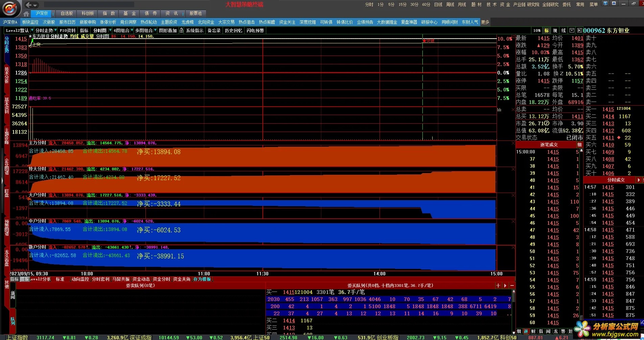Click the stock code 000962 东方钽业
Screen dimensions: 644x340
[606, 30]
